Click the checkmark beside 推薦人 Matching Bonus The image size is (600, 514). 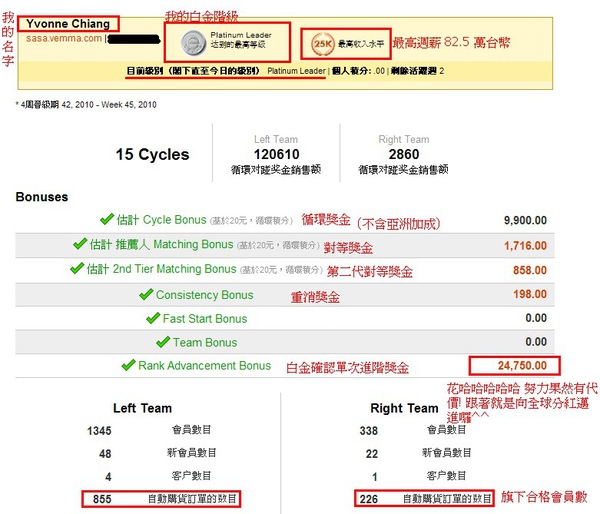pyautogui.click(x=80, y=243)
